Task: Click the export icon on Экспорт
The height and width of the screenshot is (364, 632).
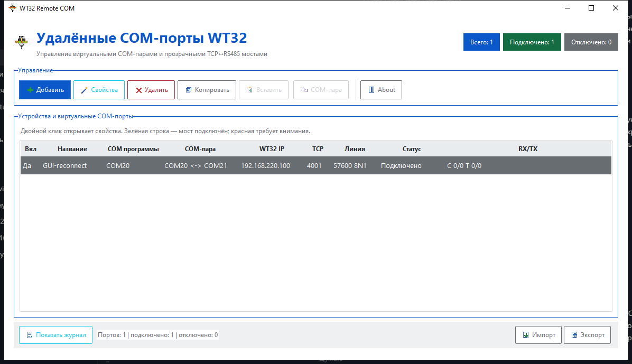Action: [574, 335]
